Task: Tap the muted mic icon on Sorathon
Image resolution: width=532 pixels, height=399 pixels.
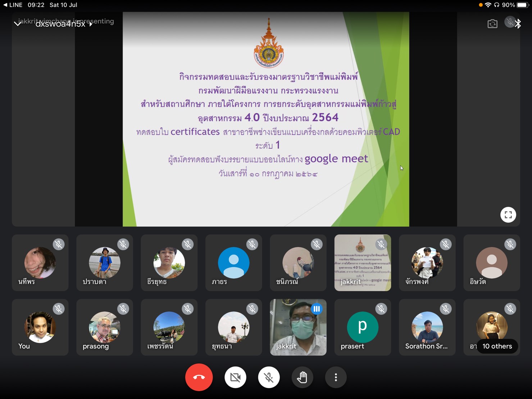Action: pyautogui.click(x=446, y=309)
